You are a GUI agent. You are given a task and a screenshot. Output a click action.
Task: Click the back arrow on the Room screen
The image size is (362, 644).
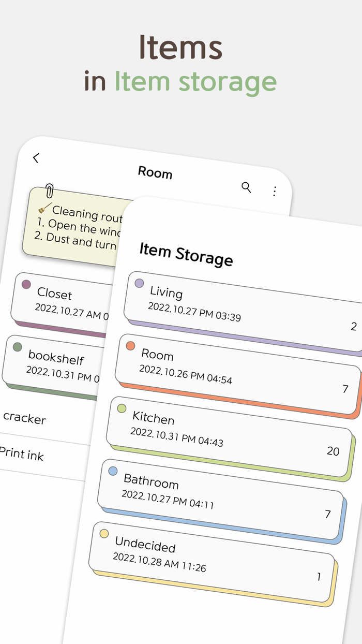tap(36, 158)
